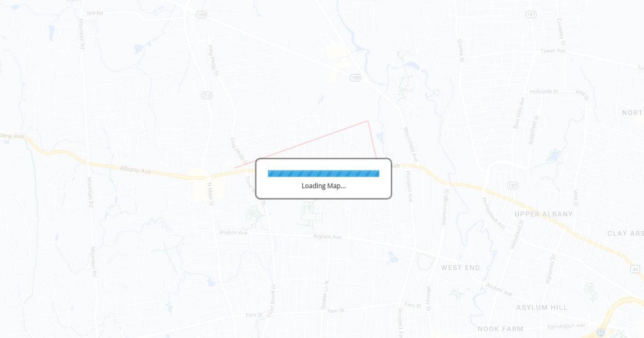Image resolution: width=644 pixels, height=338 pixels.
Task: Click the Bloomfield Ave road label
Action: pyautogui.click(x=410, y=145)
